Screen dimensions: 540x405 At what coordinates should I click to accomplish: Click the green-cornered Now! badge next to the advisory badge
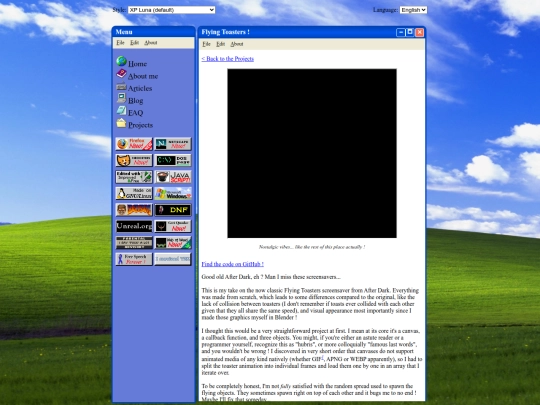pos(173,243)
